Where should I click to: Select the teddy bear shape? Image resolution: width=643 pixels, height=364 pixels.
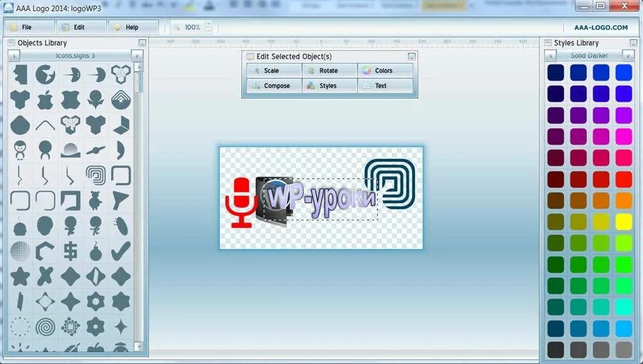95,200
